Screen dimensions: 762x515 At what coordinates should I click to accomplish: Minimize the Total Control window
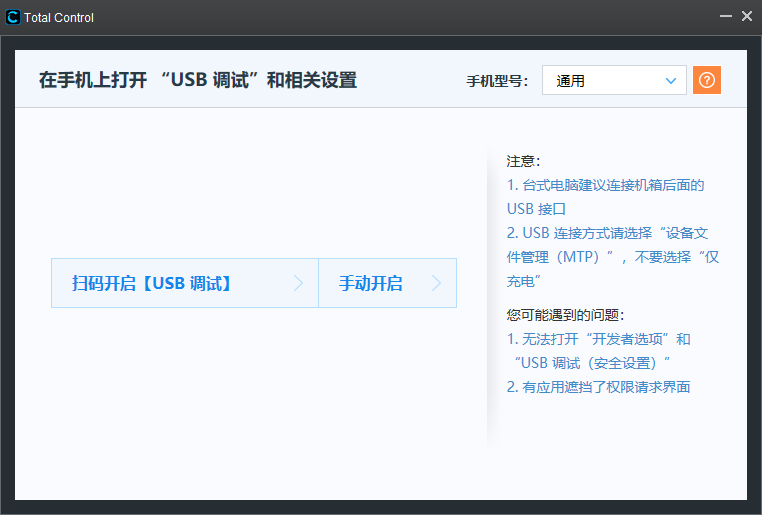tap(726, 16)
